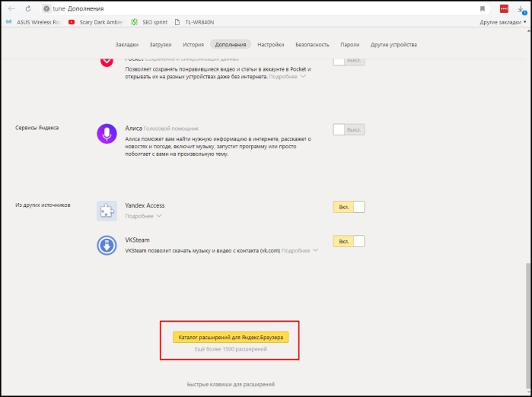
Task: Expand Подробнее under Yandex Access
Action: pos(143,216)
